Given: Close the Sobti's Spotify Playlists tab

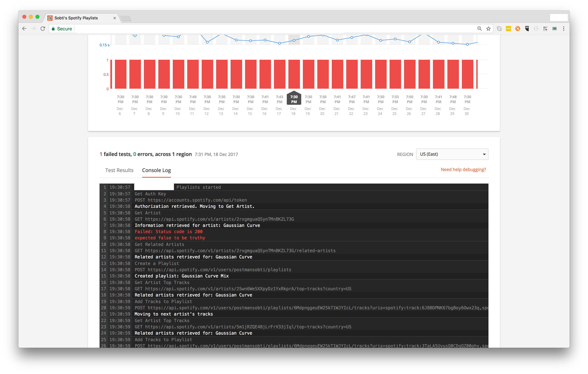Looking at the screenshot, I should pyautogui.click(x=114, y=18).
